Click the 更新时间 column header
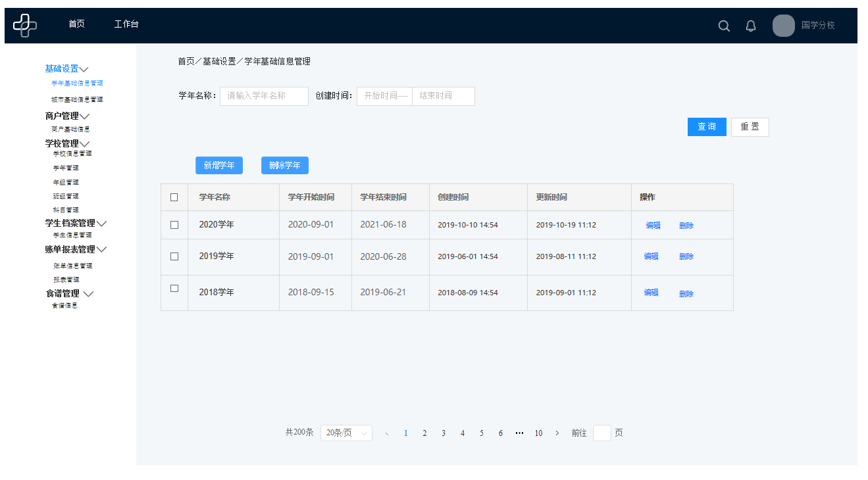The height and width of the screenshot is (480, 868). (551, 197)
